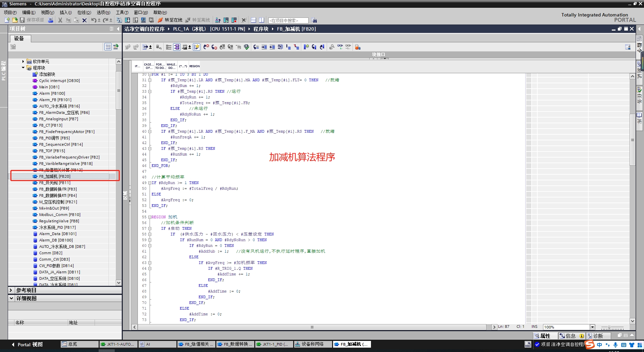Click the Undo arrow icon
This screenshot has width=644, height=352.
tap(94, 20)
